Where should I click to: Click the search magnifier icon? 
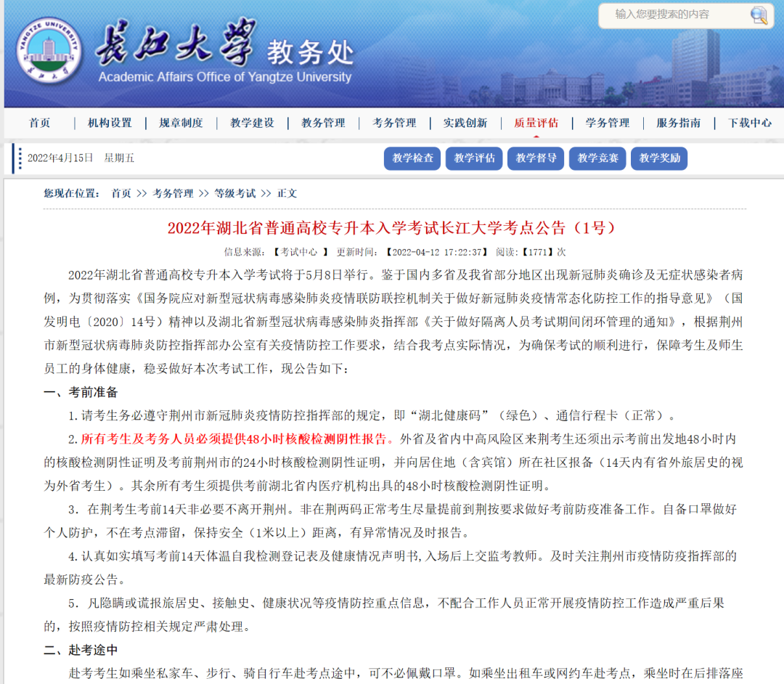tap(759, 15)
